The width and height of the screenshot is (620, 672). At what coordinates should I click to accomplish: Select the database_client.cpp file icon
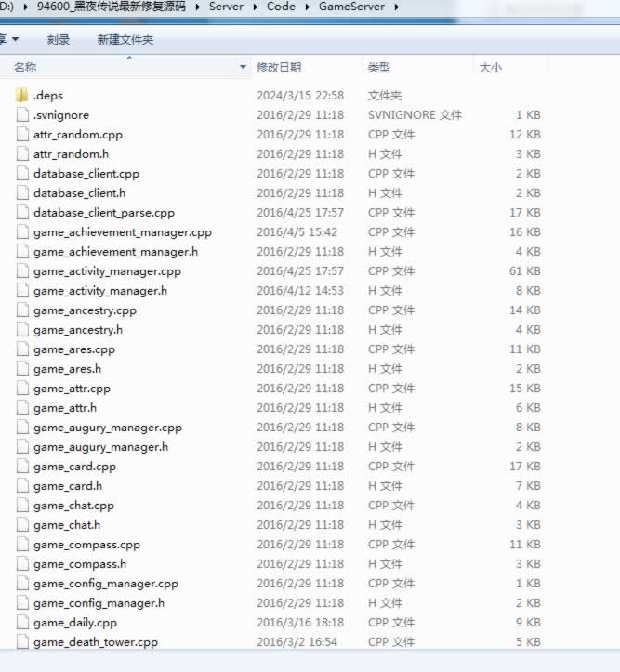click(22, 174)
